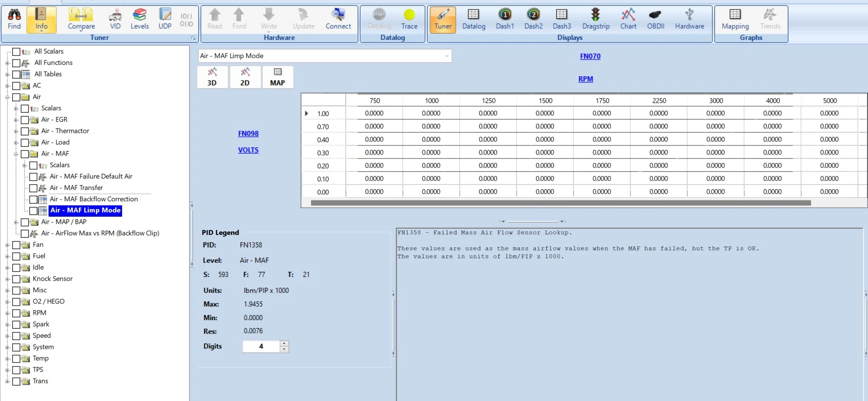Open the Datalog display grid
Screen dimensions: 868x401
pyautogui.click(x=474, y=20)
